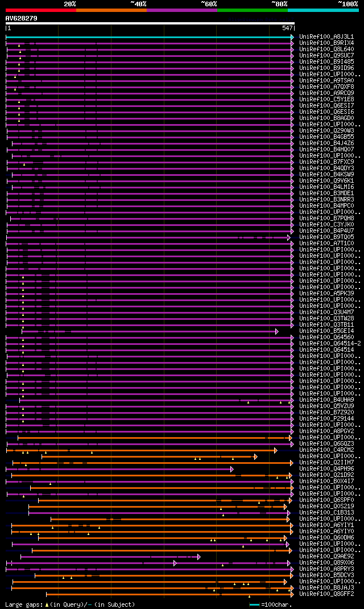Click the green ~80% identity legend segment

[253, 10]
